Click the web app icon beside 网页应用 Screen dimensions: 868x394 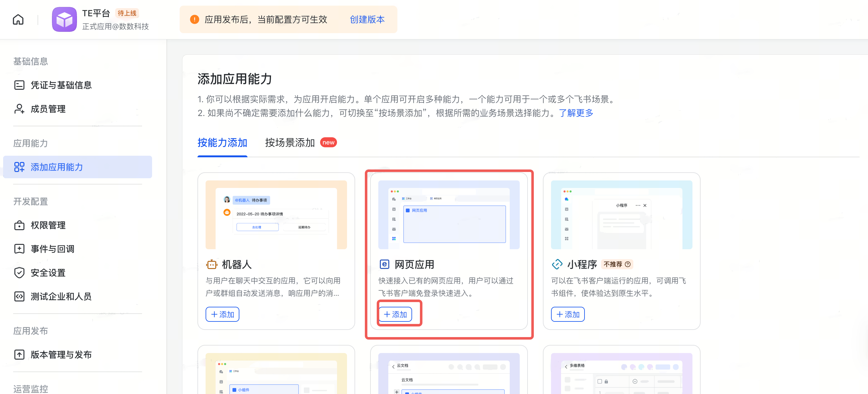pos(384,264)
